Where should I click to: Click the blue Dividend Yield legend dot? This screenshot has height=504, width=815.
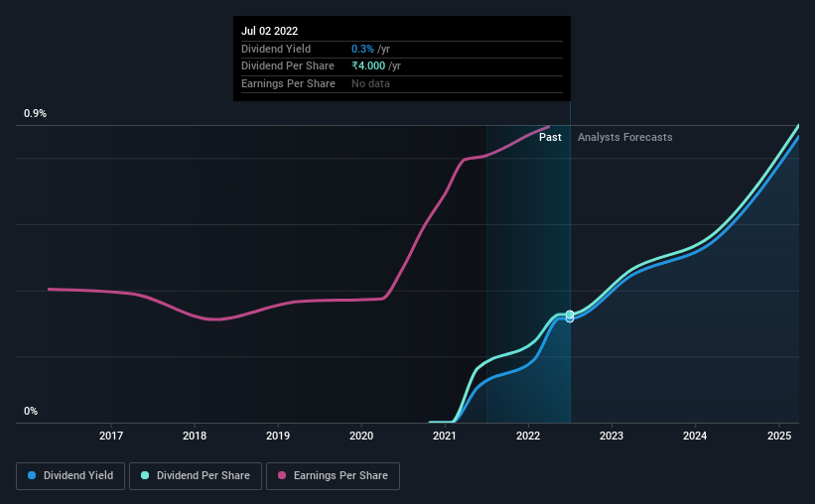click(32, 475)
